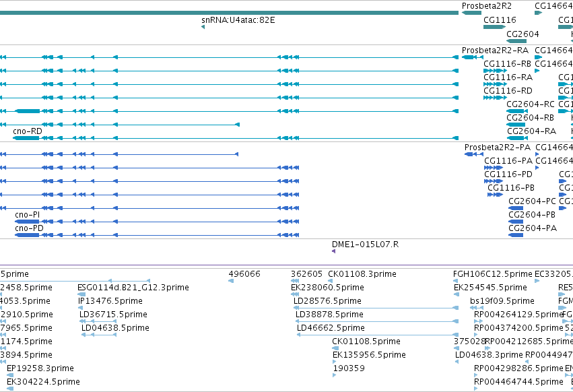Click the CG1116-PA protein label
Screen dimensions: 573x392
click(508, 161)
